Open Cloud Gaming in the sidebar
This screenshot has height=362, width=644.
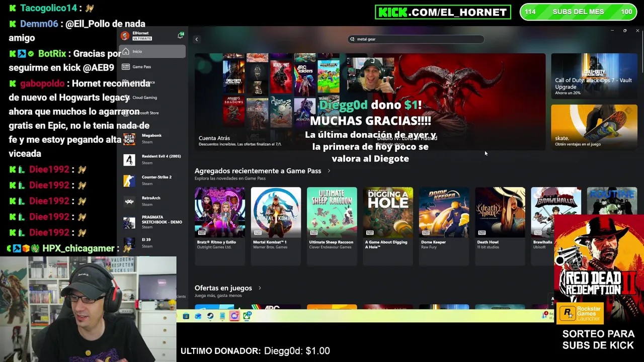[x=152, y=98]
